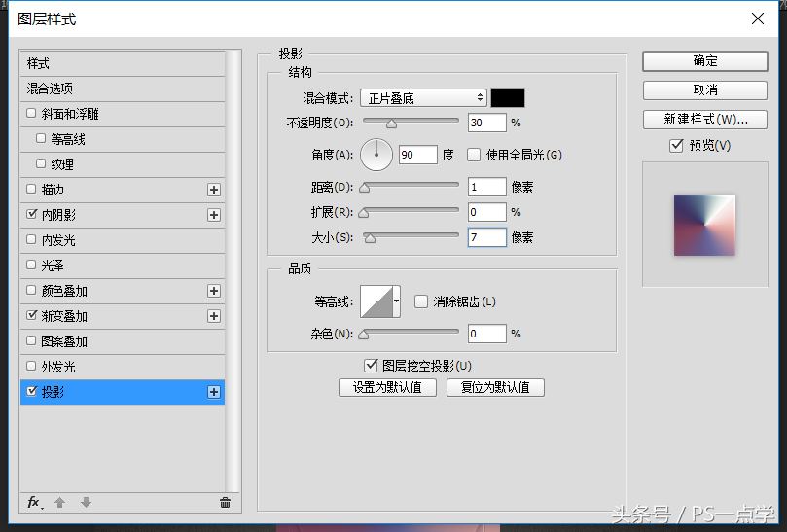787x532 pixels.
Task: Enable 等高线 sub-option checkbox
Action: 41,138
